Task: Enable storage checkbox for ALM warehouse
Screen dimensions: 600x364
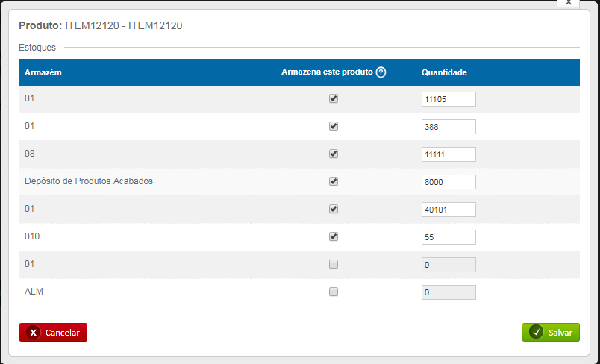Action: (334, 292)
